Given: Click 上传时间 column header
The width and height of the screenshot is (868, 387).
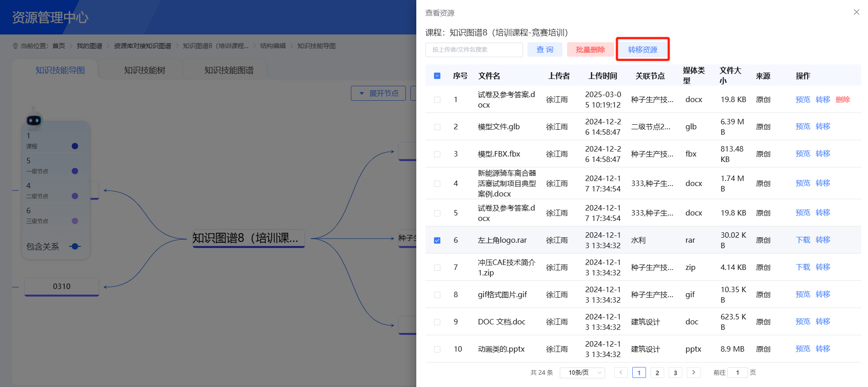Looking at the screenshot, I should tap(602, 76).
